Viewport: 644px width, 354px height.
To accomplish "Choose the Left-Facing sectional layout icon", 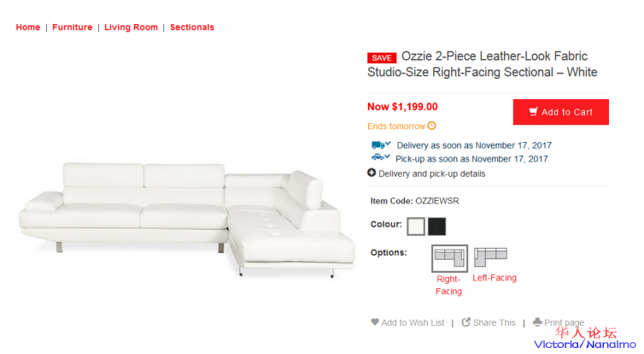I will (491, 256).
